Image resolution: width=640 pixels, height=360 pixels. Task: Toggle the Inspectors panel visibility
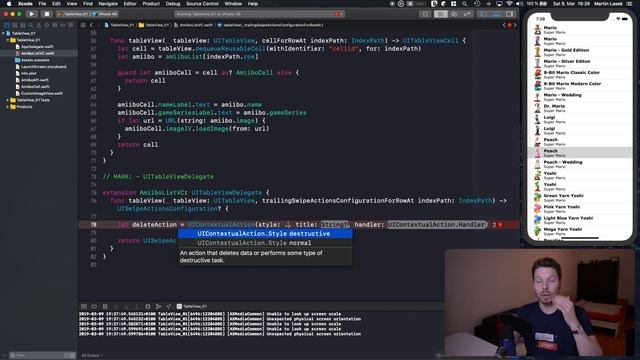[509, 14]
